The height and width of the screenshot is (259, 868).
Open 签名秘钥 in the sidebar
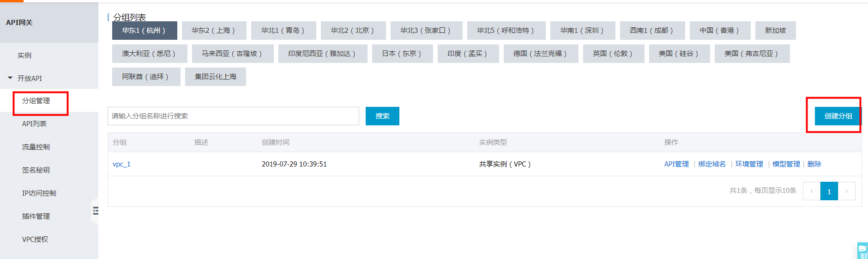tap(36, 170)
